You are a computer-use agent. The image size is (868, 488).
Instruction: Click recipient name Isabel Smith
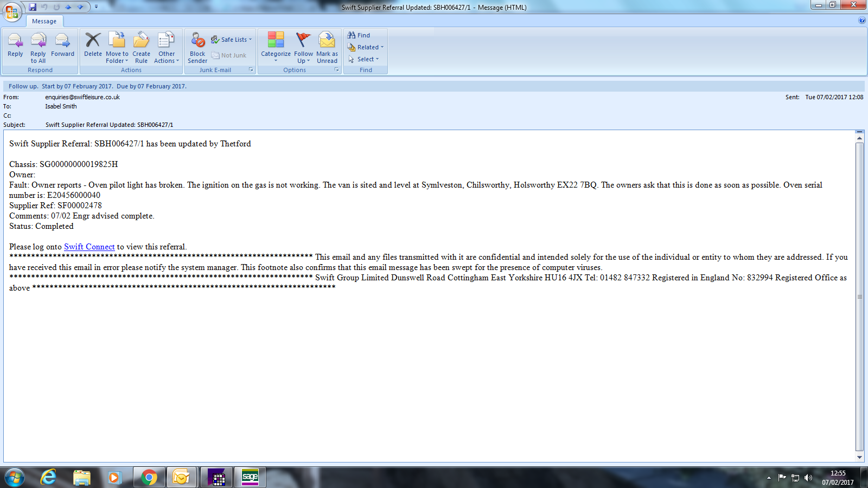tap(61, 107)
